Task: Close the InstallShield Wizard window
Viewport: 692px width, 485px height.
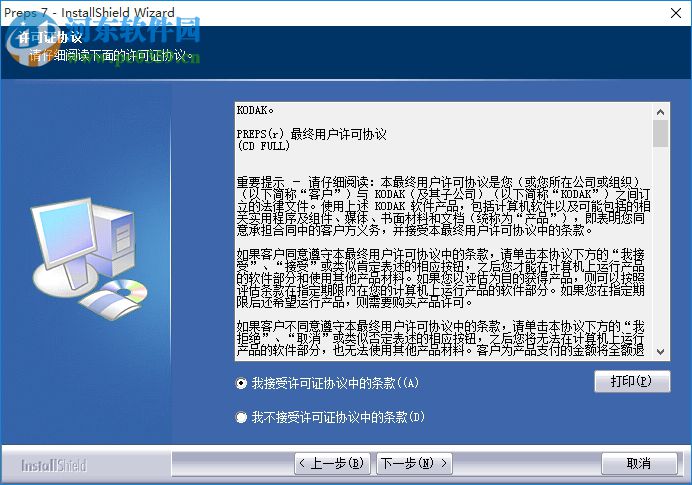Action: coord(676,13)
